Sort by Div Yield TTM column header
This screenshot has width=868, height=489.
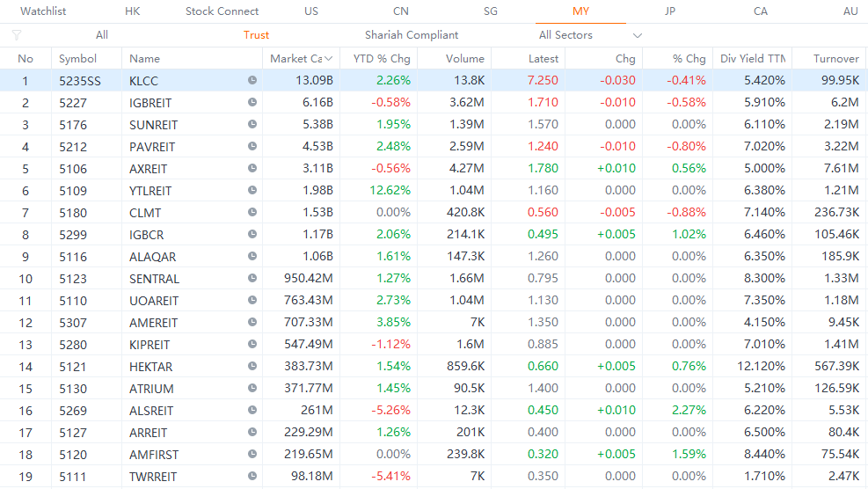pos(753,59)
